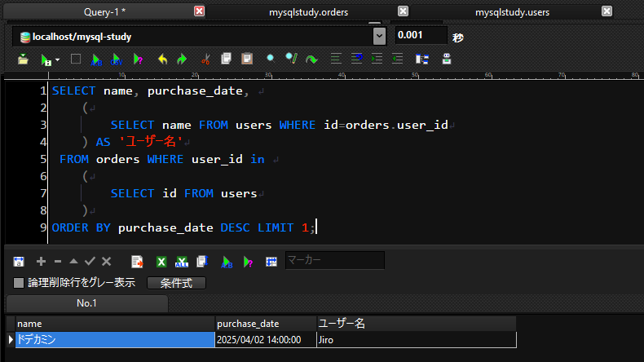Click the blue arrows grid icon in result toolbar
The image size is (644, 362).
pyautogui.click(x=271, y=262)
